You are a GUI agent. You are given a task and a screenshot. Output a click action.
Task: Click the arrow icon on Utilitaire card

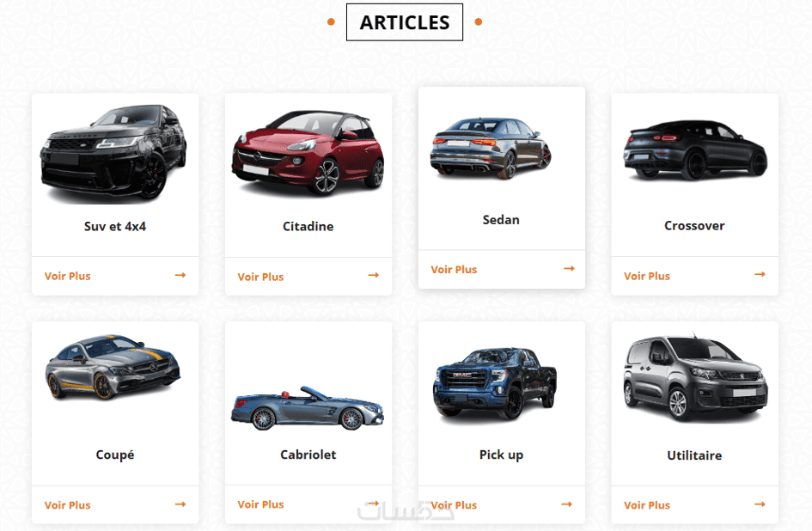click(x=760, y=504)
